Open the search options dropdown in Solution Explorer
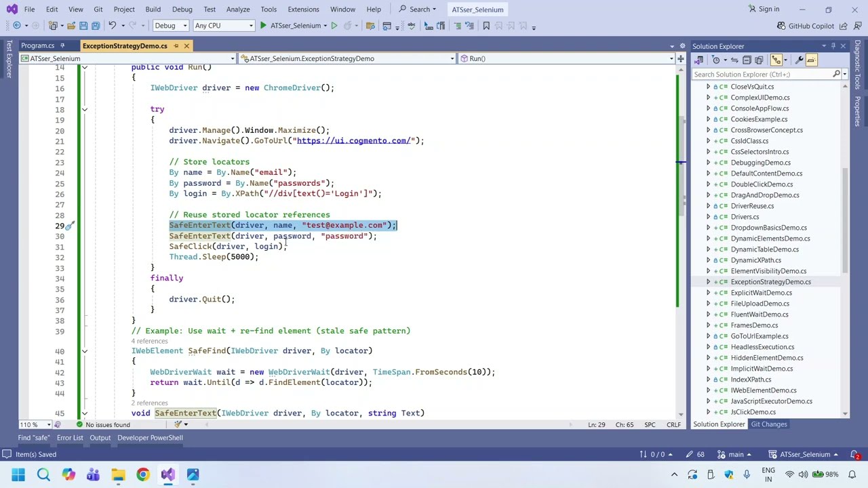Viewport: 868px width, 488px height. (x=844, y=75)
